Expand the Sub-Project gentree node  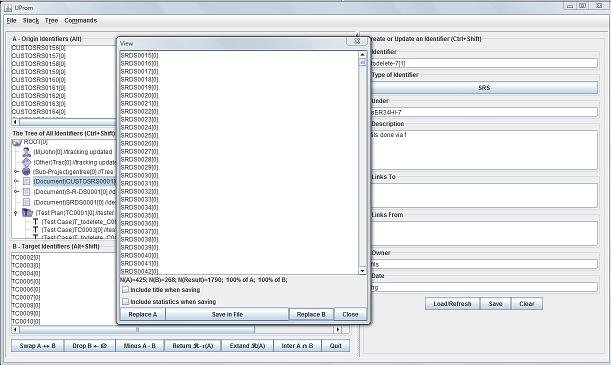16,171
